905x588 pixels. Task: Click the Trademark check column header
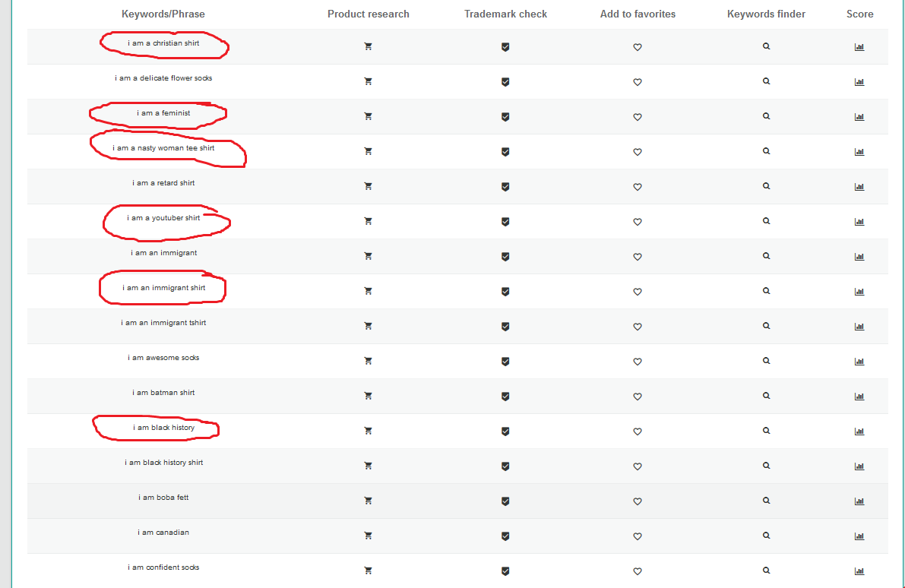[x=505, y=14]
